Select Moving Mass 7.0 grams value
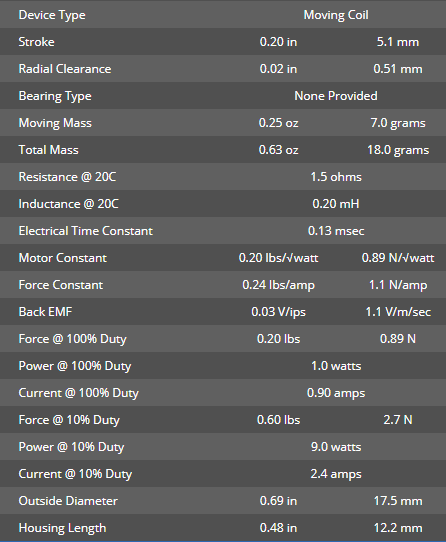This screenshot has width=446, height=542. pos(398,123)
